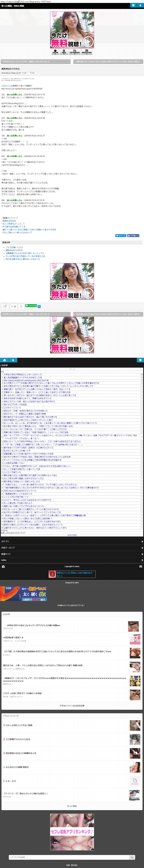Click the mail envelope icon beside Copyright
The image size is (144, 868).
click(141, 566)
